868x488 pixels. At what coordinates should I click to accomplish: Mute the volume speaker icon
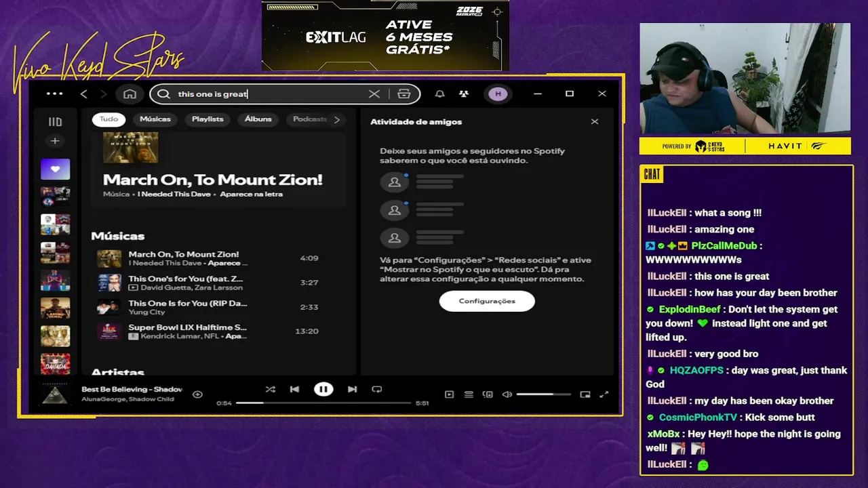[507, 394]
